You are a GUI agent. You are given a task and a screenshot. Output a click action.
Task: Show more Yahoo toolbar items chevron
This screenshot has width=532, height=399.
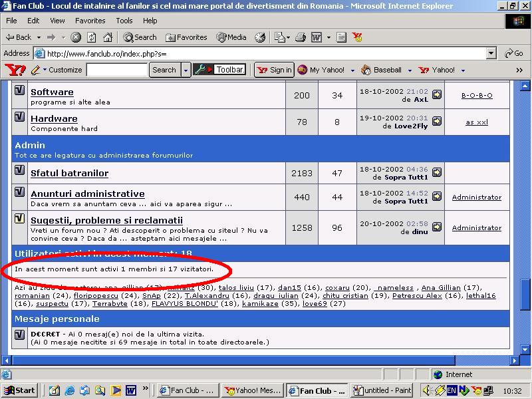[x=519, y=70]
